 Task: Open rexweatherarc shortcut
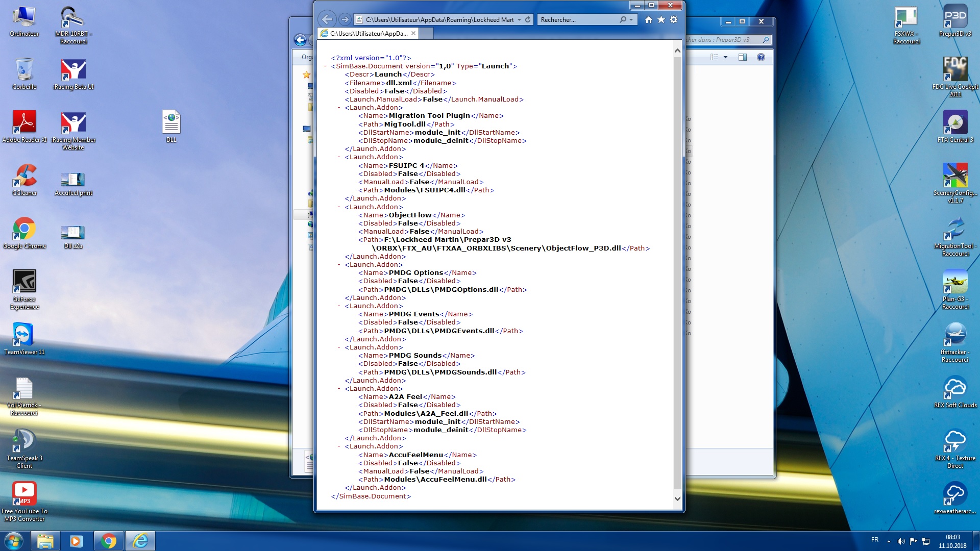955,498
